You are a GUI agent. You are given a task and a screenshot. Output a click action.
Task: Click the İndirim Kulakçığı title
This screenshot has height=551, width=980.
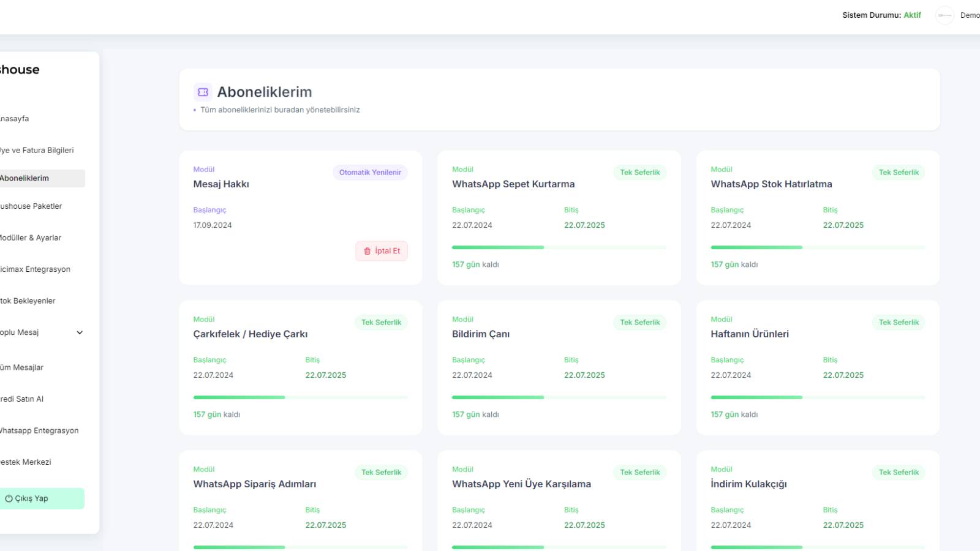748,484
